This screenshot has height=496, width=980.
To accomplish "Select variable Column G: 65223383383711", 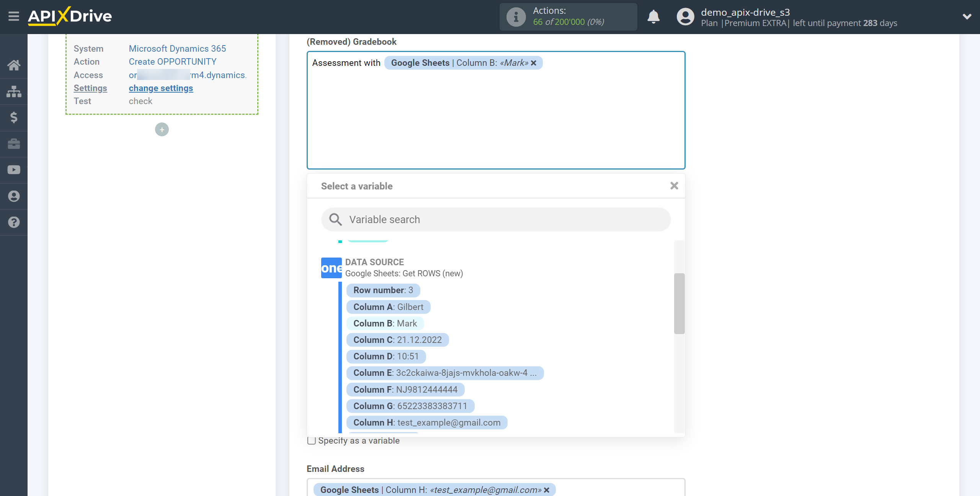I will (x=410, y=406).
